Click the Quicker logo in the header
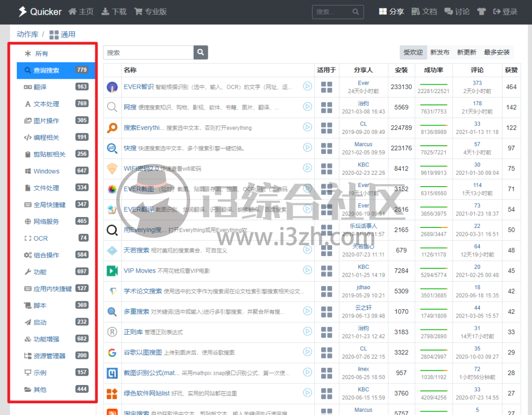 [x=40, y=12]
